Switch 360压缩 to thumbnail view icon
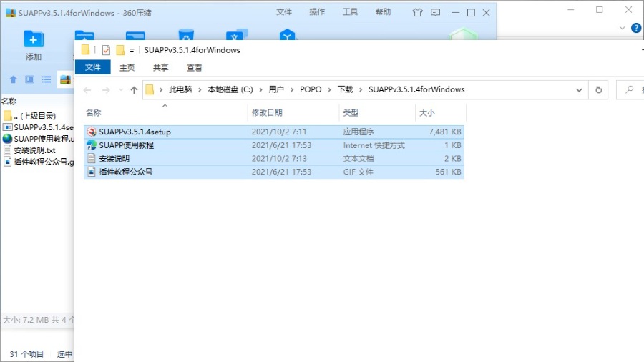Screen dimensions: 644x362 [x=29, y=79]
